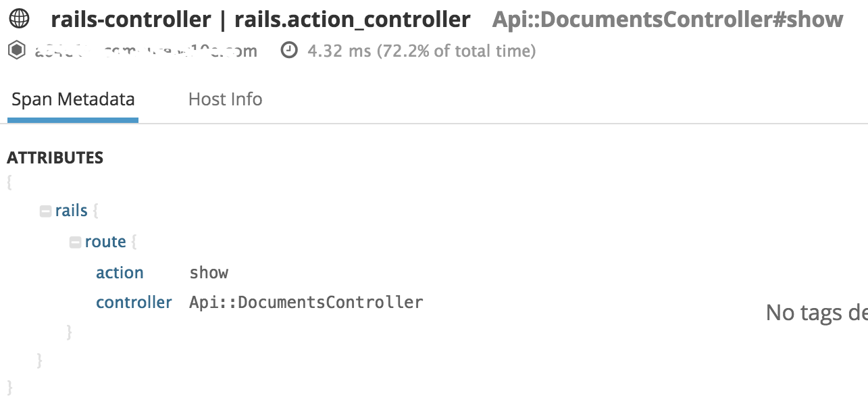Click the globe icon beside the span title
The height and width of the screenshot is (410, 868).
[x=20, y=19]
